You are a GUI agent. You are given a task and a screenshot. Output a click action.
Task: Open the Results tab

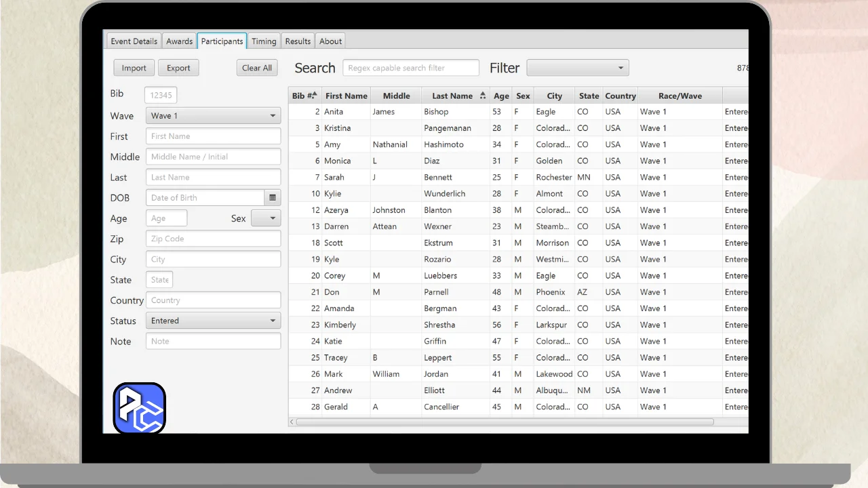point(298,41)
